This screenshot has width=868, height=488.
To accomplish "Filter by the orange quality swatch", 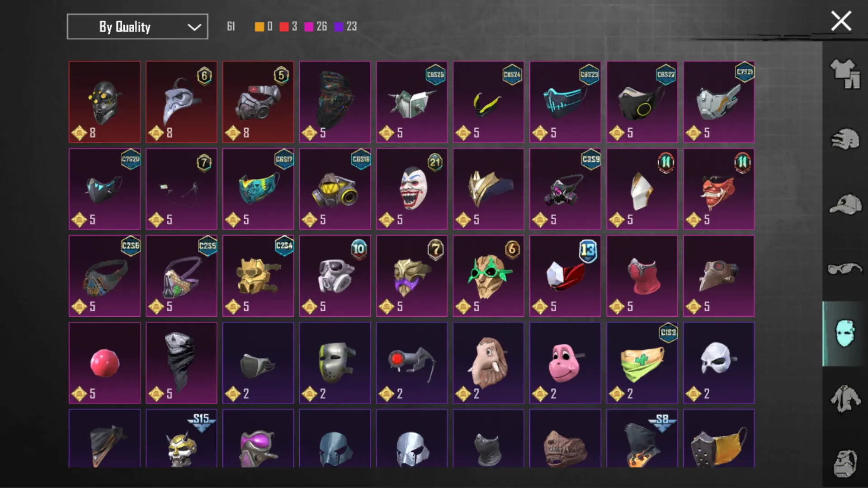I will (259, 27).
